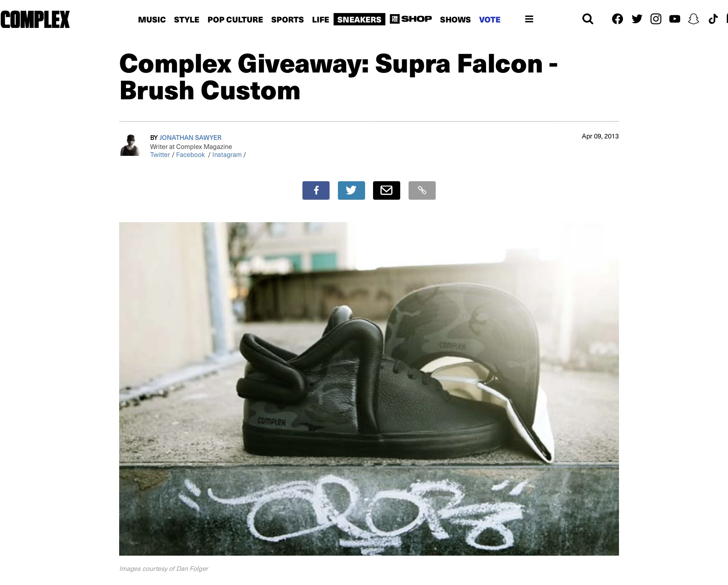Open the TikTok icon in header
The height and width of the screenshot is (585, 728).
713,19
